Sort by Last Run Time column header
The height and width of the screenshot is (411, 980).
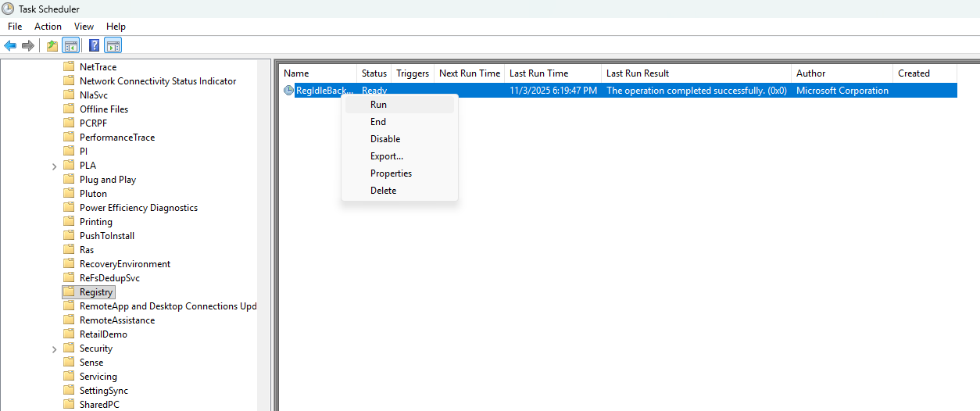point(553,73)
